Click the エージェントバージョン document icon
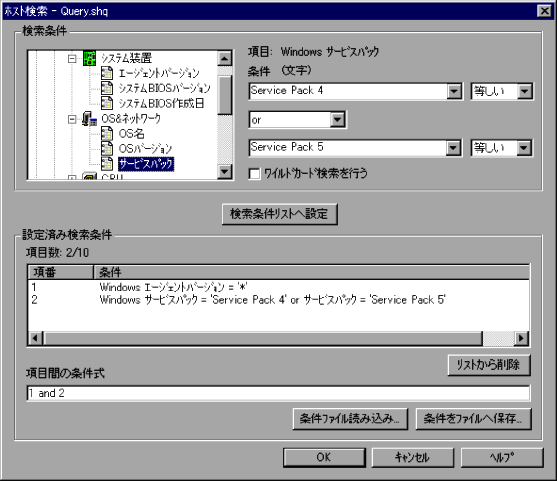Screen dimensions: 557x481 107,73
